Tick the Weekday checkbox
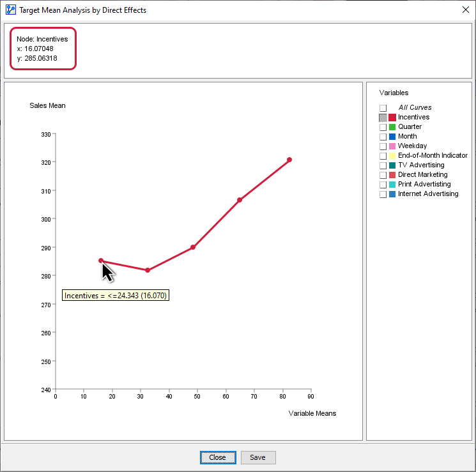 [x=383, y=146]
